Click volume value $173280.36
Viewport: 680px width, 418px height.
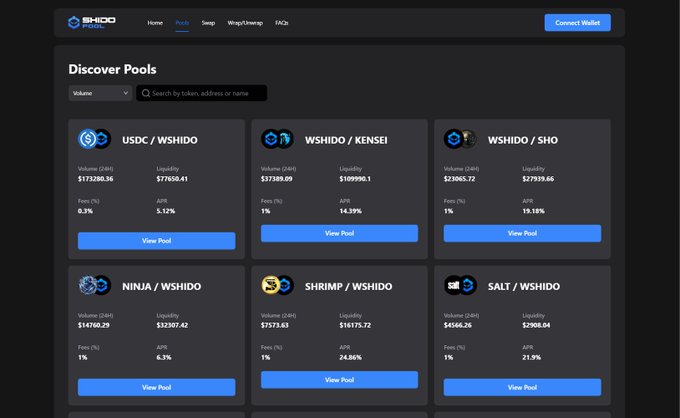pyautogui.click(x=95, y=179)
